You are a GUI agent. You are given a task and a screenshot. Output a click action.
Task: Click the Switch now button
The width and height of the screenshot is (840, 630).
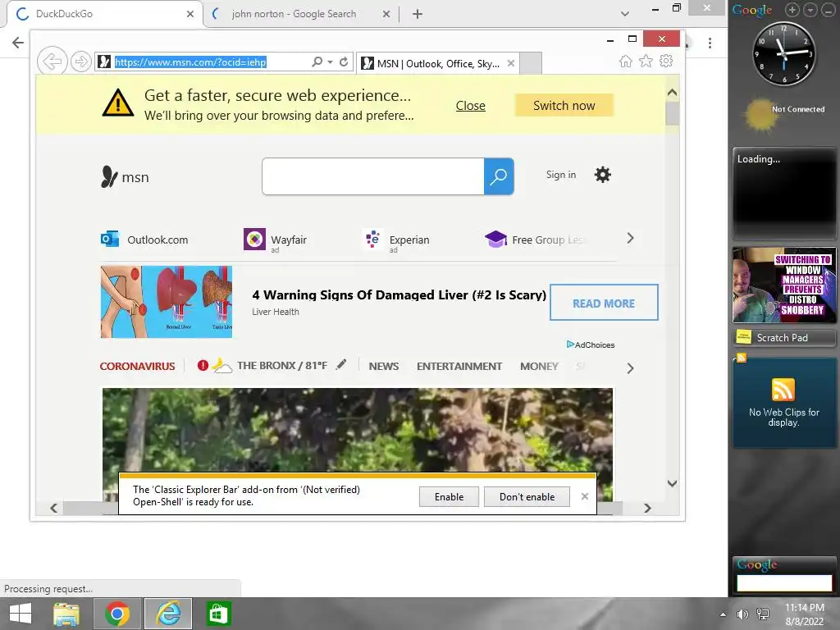[x=564, y=106]
